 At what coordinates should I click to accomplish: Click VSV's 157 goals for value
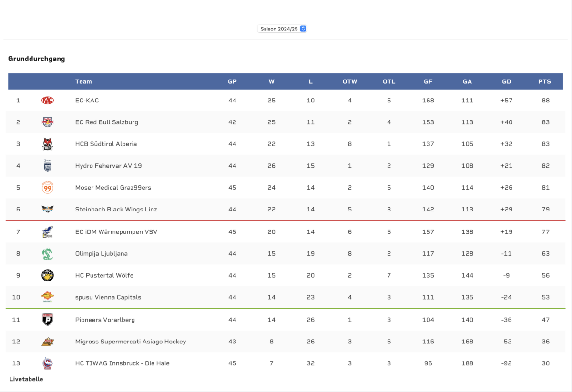click(428, 232)
